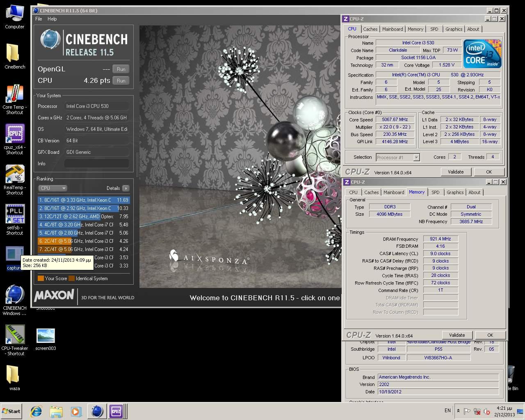The image size is (525, 420).
Task: Open the taskbar clock and date
Action: pos(504,411)
